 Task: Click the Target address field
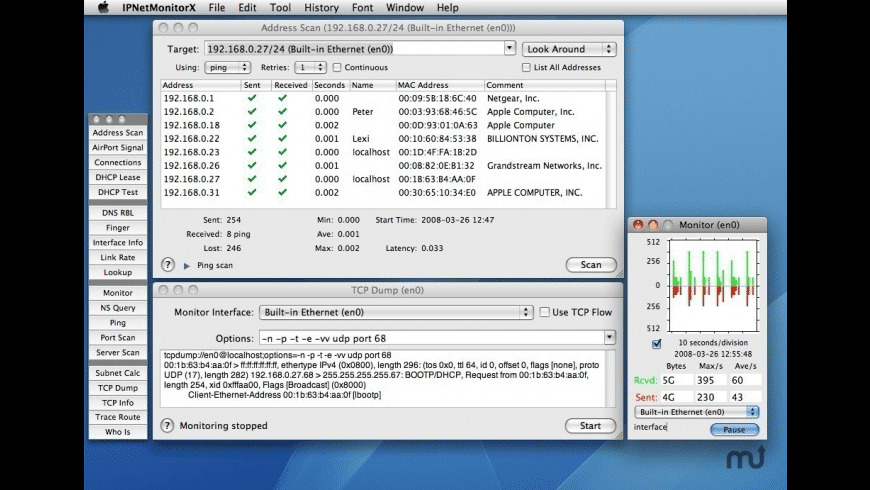pyautogui.click(x=355, y=49)
